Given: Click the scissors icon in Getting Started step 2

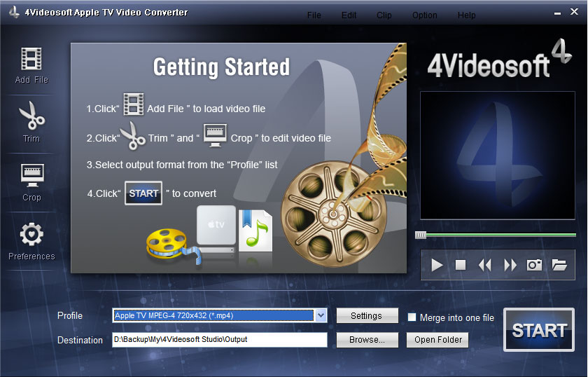Looking at the screenshot, I should tap(132, 135).
